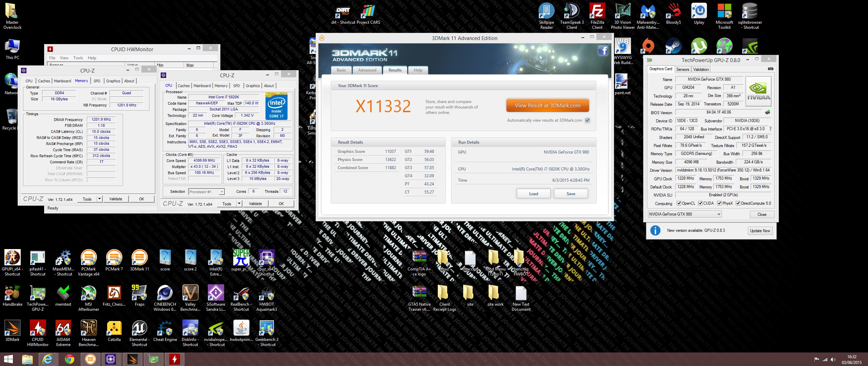Open the Valley Benchmark desktop icon
This screenshot has height=366, width=868.
pos(190,298)
